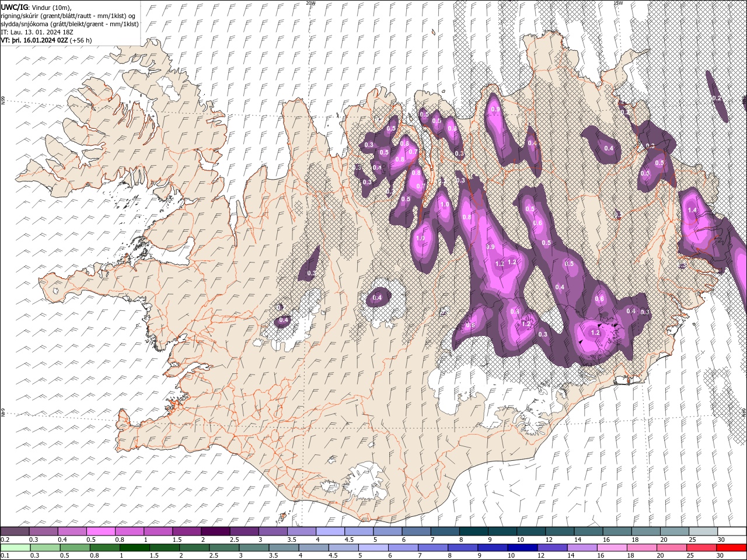Viewport: 747px width, 560px height.
Task: Click the lower legend swatch between 0.1 and 0.3
Action: click(x=15, y=548)
